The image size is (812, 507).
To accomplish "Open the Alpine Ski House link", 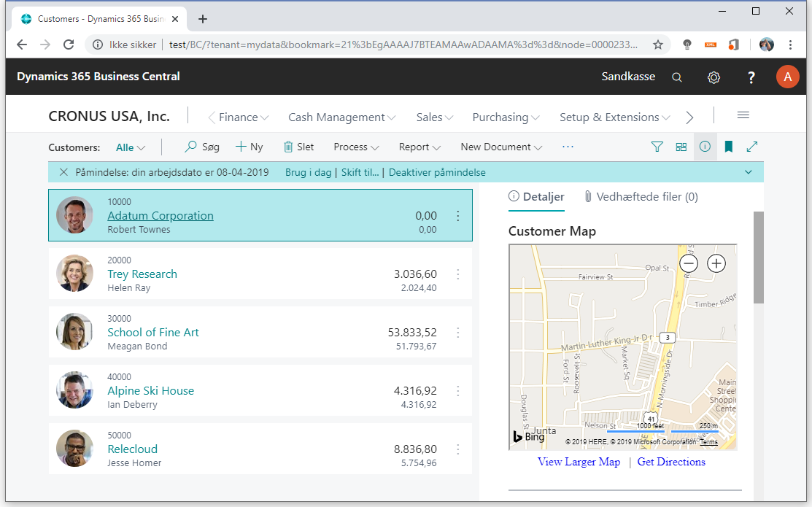I will pos(151,391).
